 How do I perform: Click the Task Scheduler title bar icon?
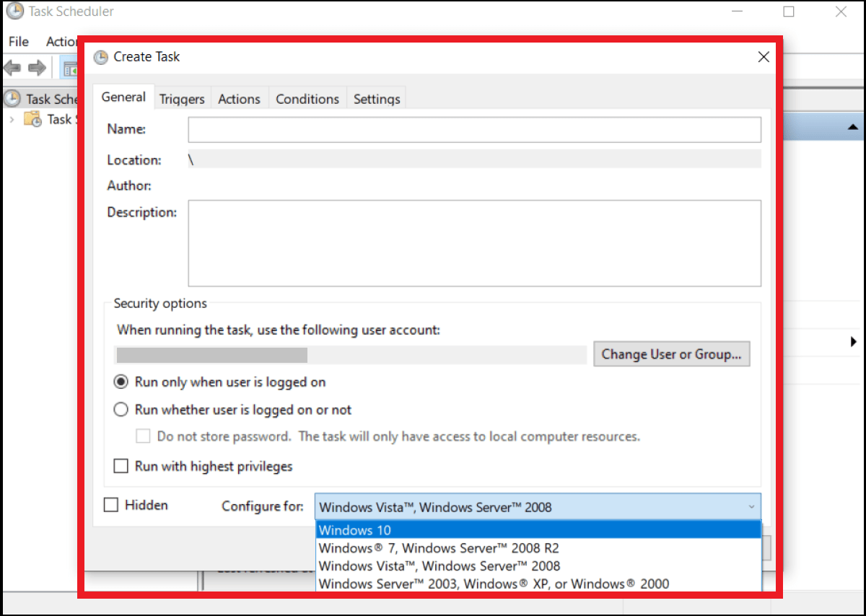16,11
